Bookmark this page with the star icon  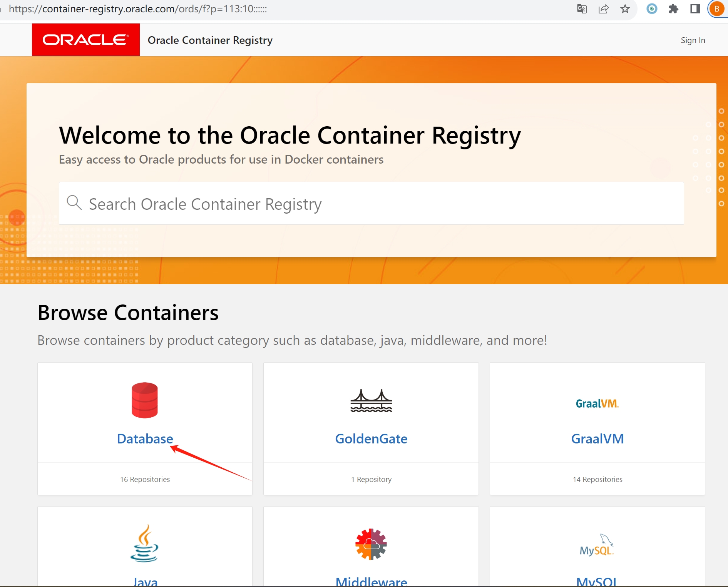[625, 9]
